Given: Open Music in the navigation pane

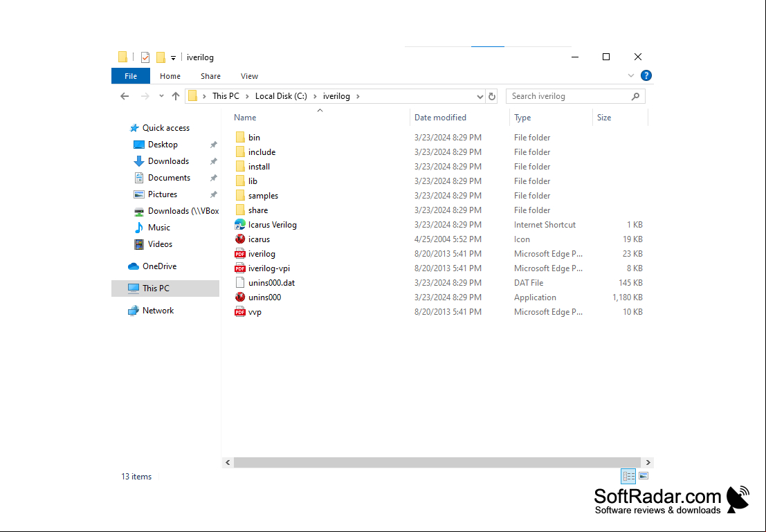Looking at the screenshot, I should click(158, 228).
